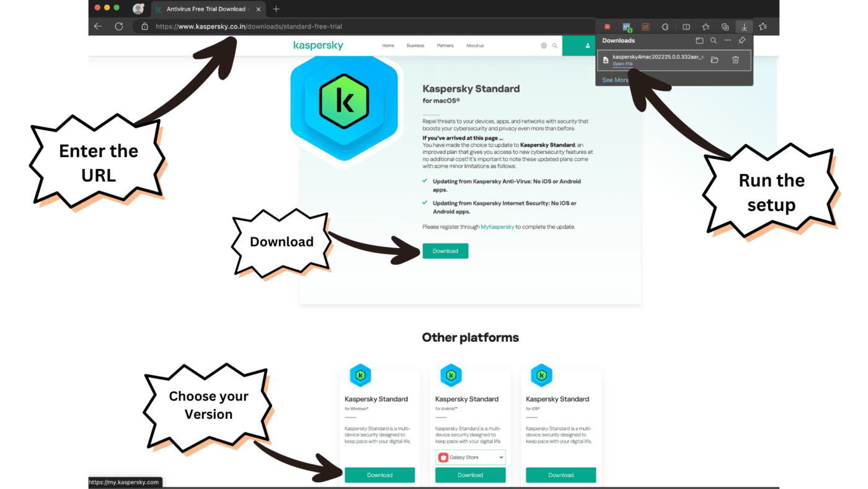Screen dimensions: 868x489
Task: Open the toolbar icon after Downloads
Action: click(x=763, y=27)
